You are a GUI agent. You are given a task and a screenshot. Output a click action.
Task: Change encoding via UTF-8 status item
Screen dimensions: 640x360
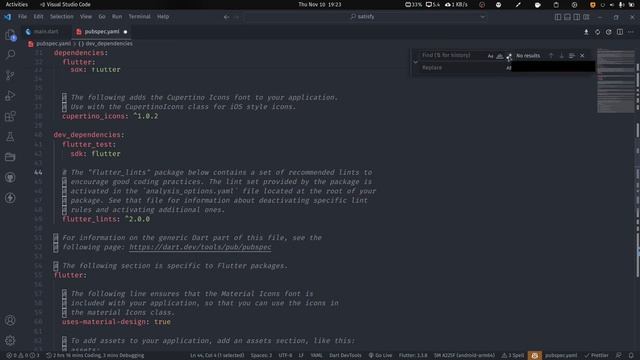click(285, 356)
